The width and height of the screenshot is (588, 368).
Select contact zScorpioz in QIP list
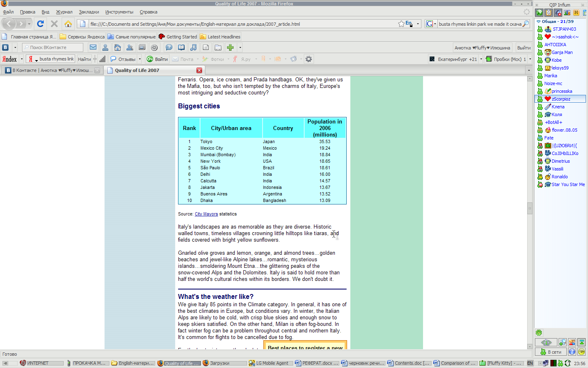(560, 99)
